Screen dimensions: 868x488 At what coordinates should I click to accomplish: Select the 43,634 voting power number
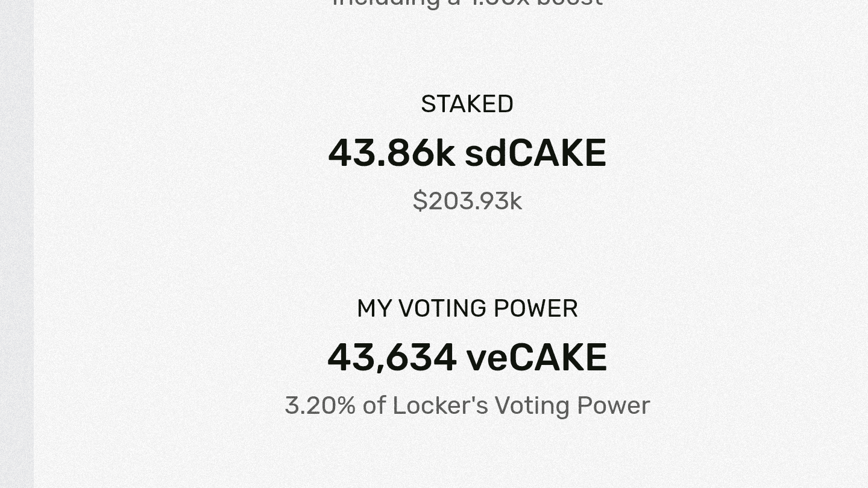[392, 358]
